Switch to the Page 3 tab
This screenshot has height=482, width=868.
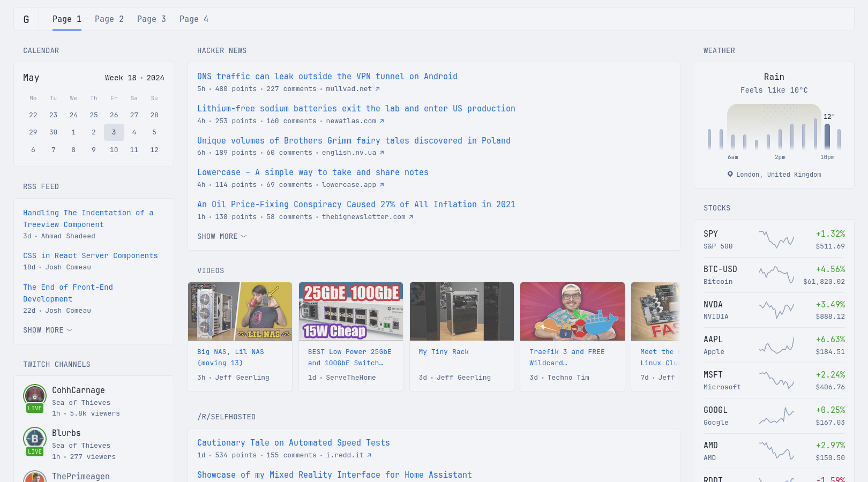152,19
